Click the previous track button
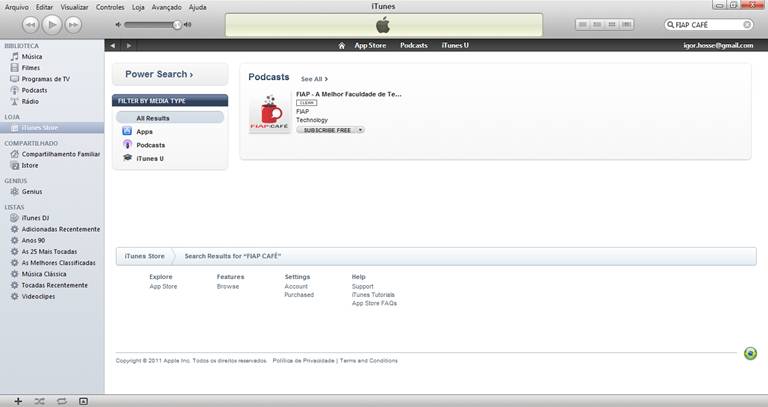This screenshot has height=407, width=768. (30, 24)
